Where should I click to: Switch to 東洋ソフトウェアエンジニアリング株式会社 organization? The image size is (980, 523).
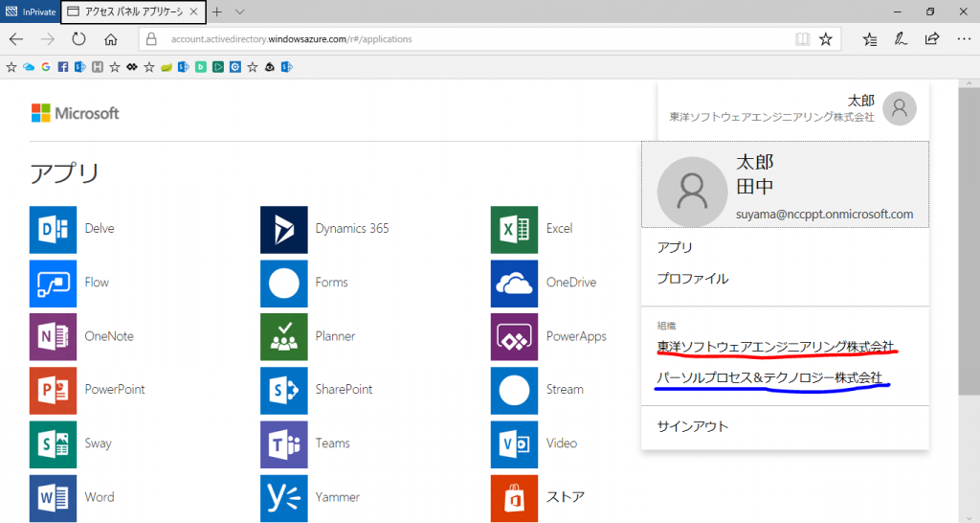coord(775,347)
